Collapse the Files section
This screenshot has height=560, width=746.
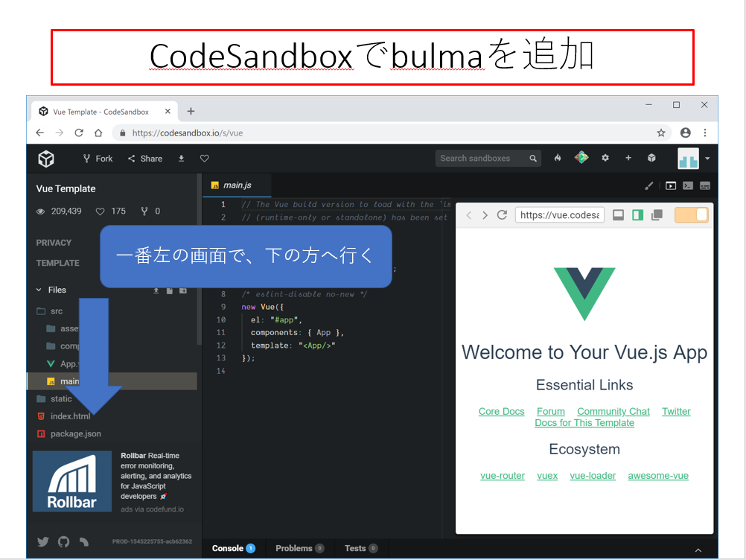coord(39,290)
